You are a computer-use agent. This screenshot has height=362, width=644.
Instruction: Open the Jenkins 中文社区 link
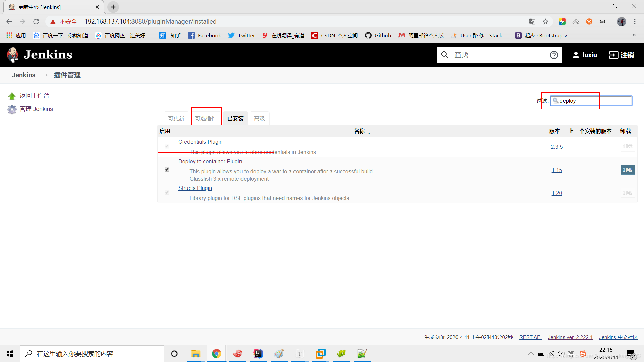618,337
